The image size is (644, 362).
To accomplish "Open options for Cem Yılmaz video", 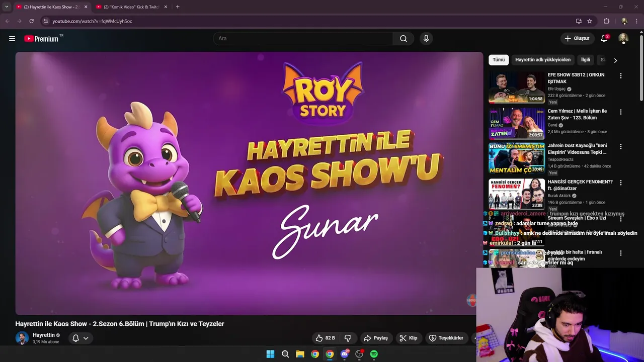I will click(x=620, y=112).
